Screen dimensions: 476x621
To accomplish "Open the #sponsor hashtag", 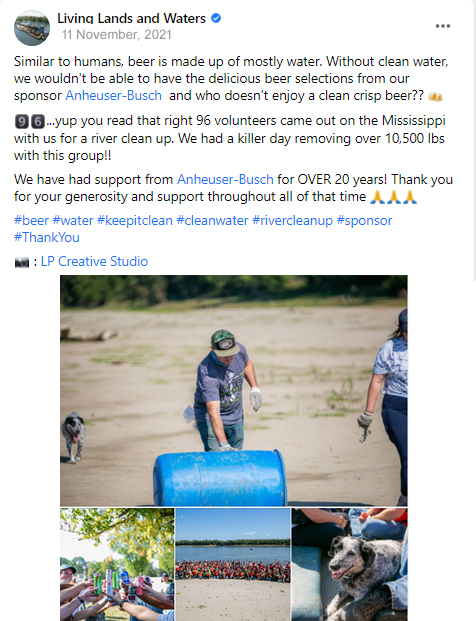I will [x=364, y=220].
